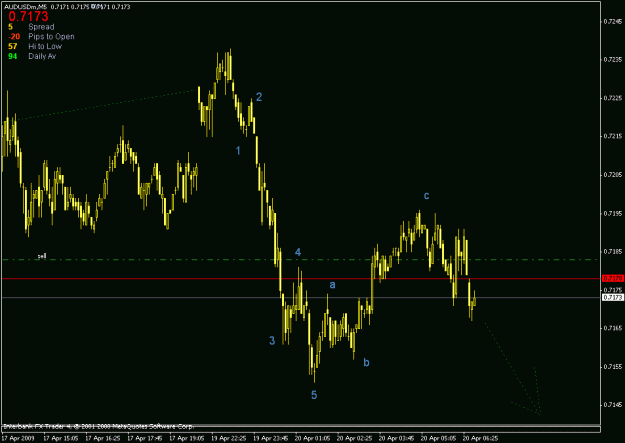The height and width of the screenshot is (443, 625).
Task: Click the 17 Apr 15:05 time label
Action: click(x=61, y=438)
